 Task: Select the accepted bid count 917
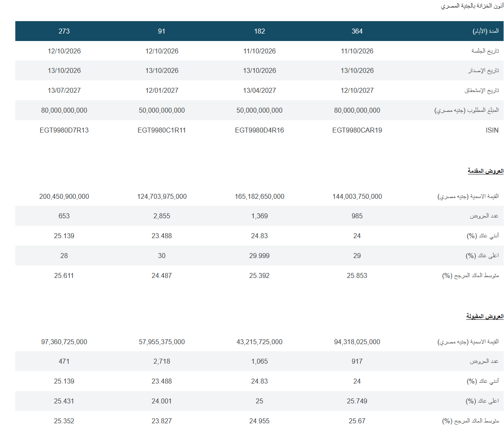[357, 361]
